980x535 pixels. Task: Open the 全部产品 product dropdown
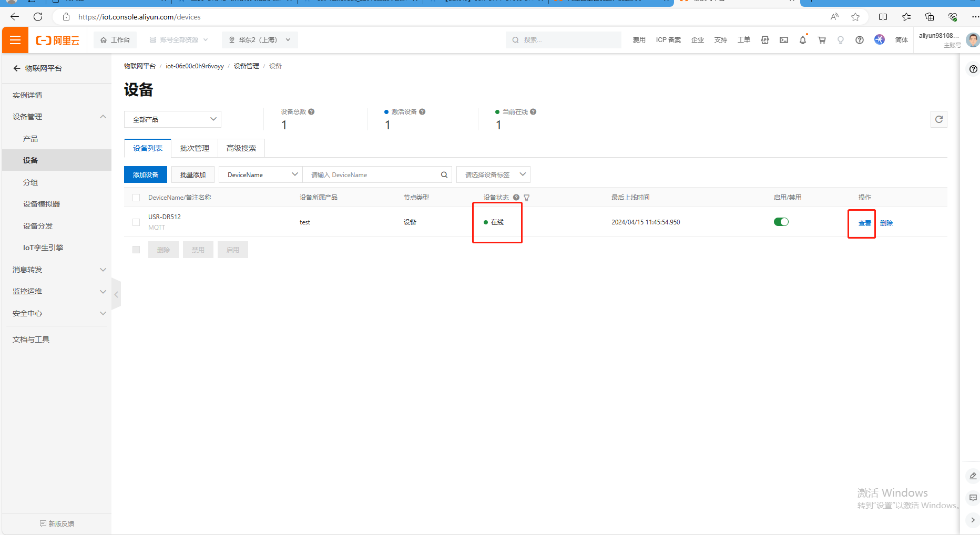[x=172, y=119]
